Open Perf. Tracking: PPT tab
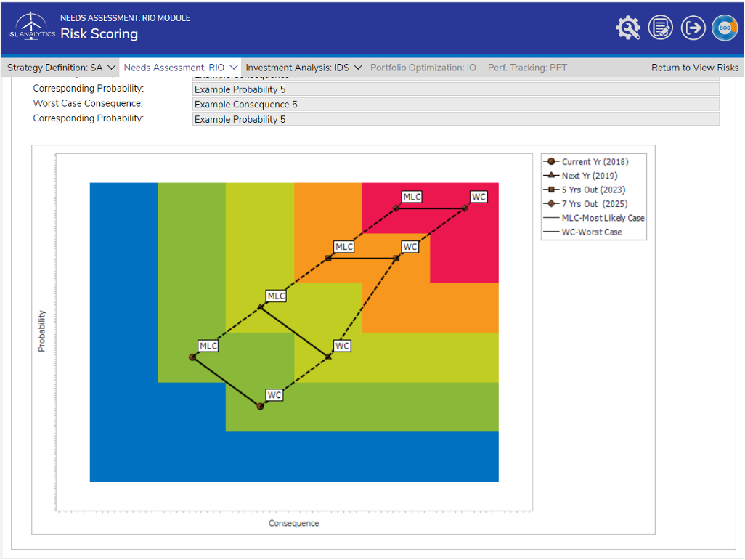This screenshot has height=560, width=745. (527, 68)
